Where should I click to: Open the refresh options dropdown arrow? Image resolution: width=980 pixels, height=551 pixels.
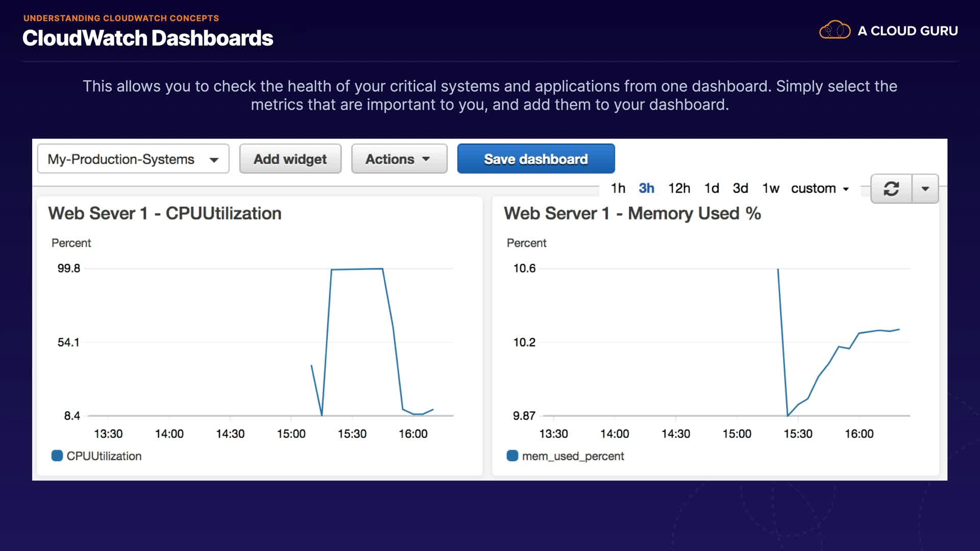[925, 189]
